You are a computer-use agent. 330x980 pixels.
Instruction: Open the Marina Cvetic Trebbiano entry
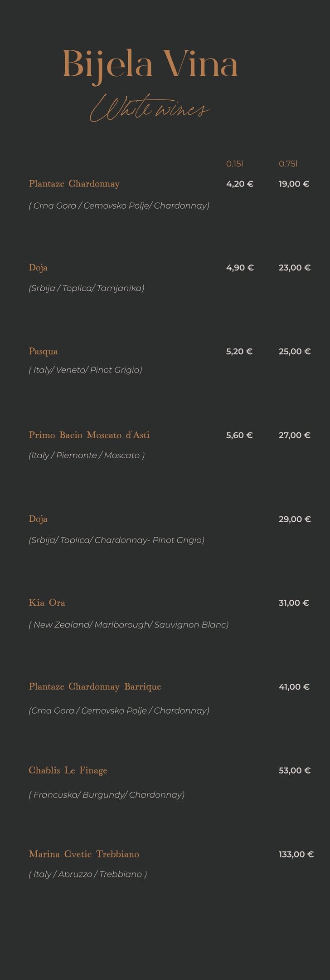(84, 854)
